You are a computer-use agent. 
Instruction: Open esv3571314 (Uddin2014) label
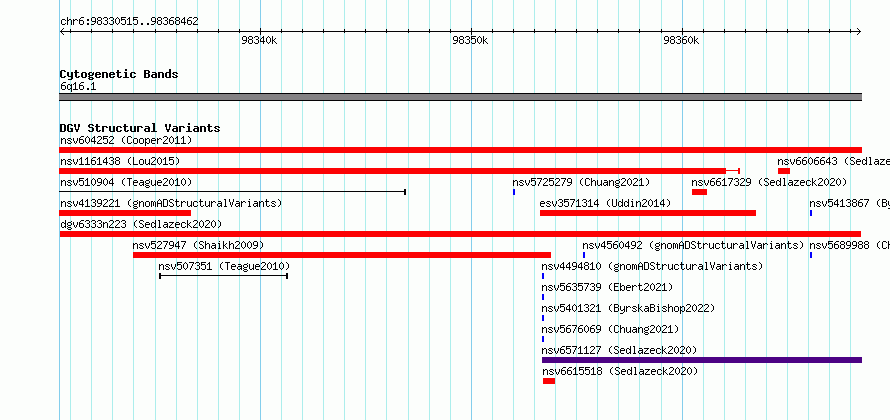coord(605,203)
